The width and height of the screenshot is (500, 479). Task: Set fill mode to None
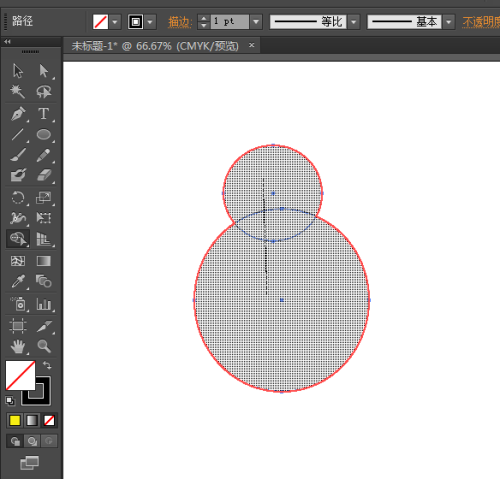tap(49, 421)
